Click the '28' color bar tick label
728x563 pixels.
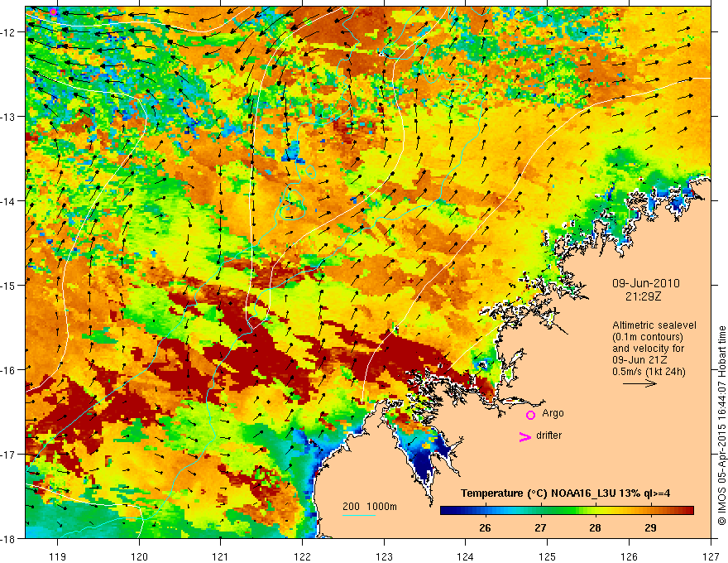click(x=595, y=527)
